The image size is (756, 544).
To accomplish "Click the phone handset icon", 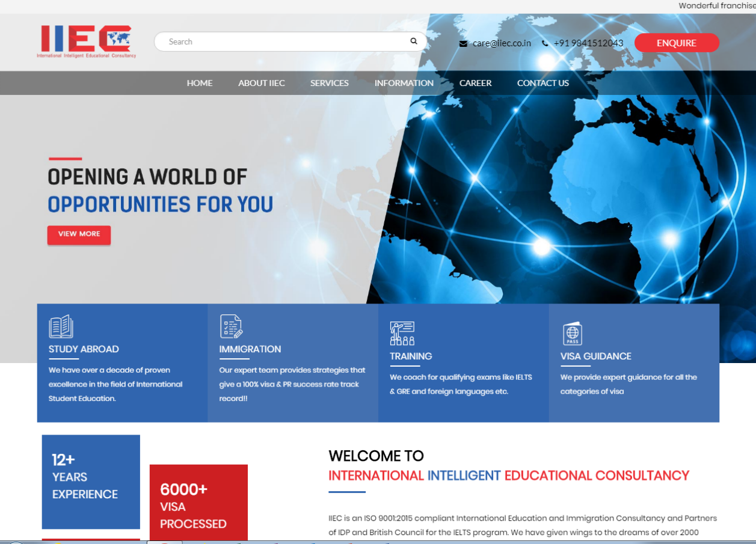I will pyautogui.click(x=545, y=43).
